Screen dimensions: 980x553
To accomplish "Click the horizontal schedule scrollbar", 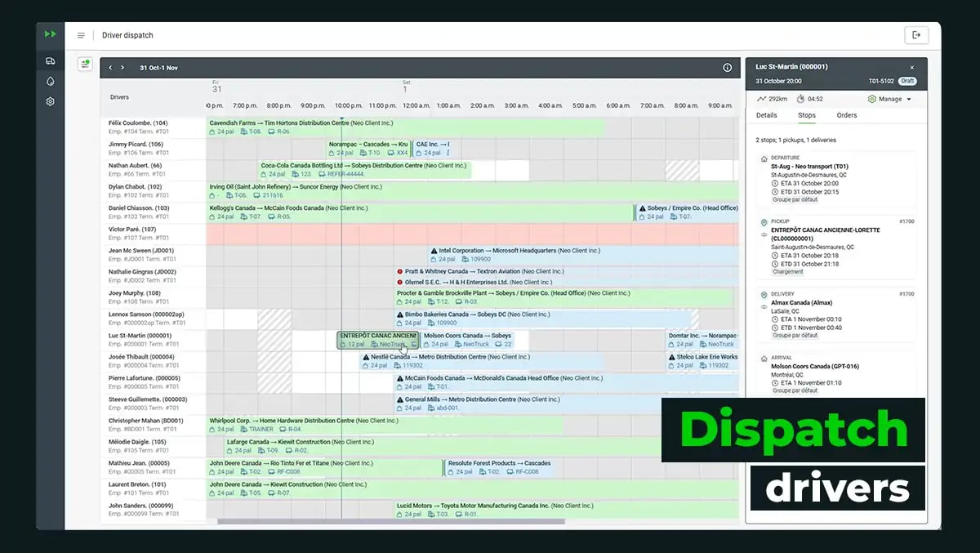I will [x=390, y=521].
